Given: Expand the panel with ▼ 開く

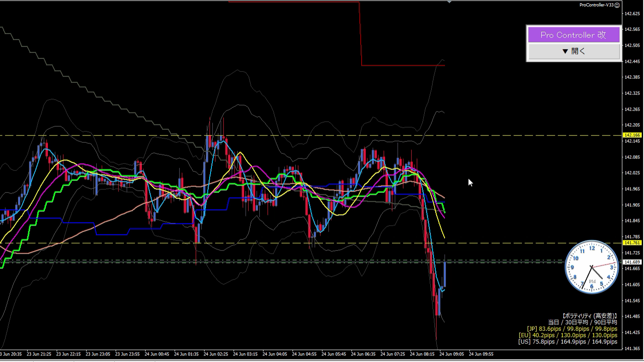Looking at the screenshot, I should coord(574,52).
